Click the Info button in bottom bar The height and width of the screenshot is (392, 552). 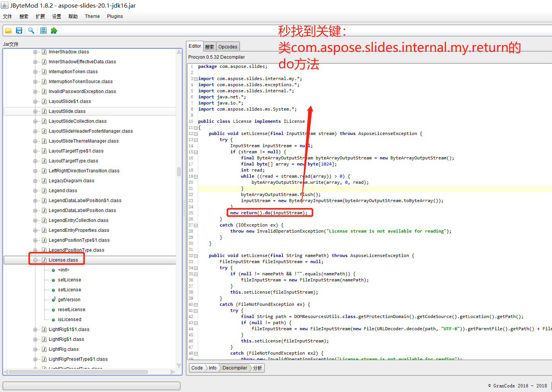coord(212,368)
